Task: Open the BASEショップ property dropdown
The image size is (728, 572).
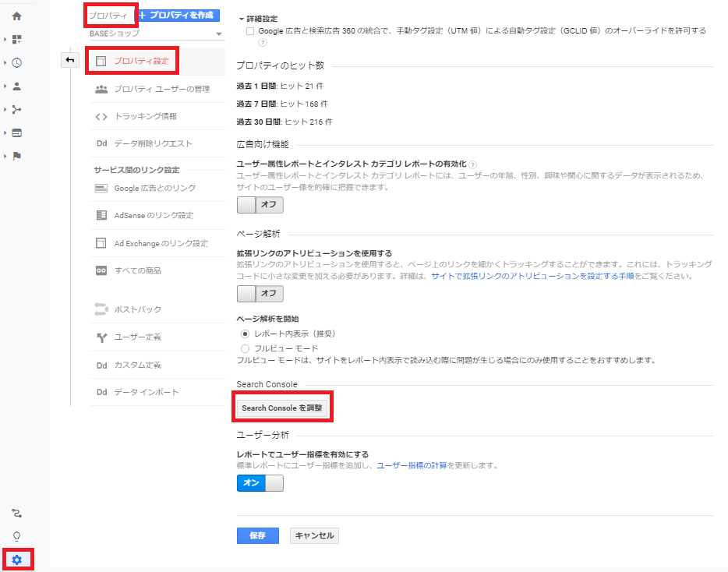Action: click(156, 34)
